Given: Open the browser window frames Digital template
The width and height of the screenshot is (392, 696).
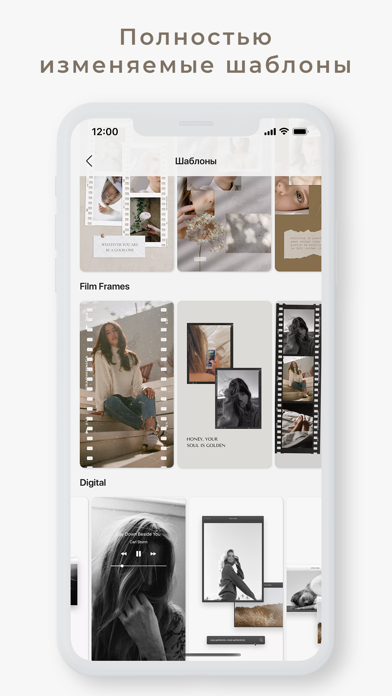Looking at the screenshot, I should point(236,579).
